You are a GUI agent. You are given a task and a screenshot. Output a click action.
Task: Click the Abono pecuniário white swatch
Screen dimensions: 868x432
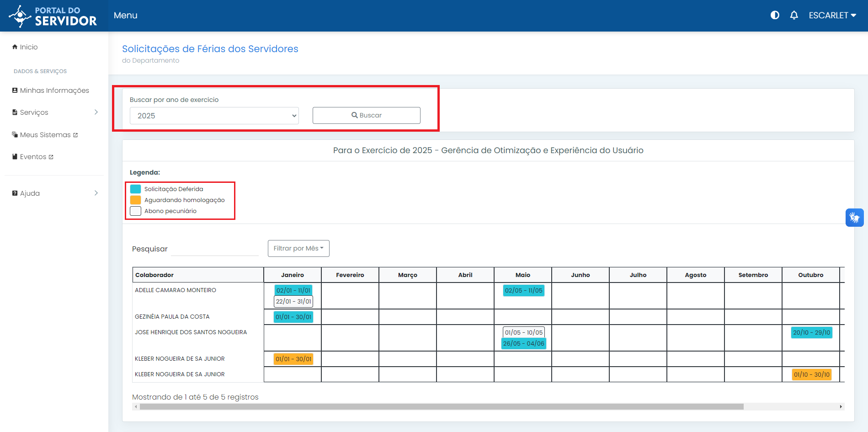pyautogui.click(x=135, y=211)
